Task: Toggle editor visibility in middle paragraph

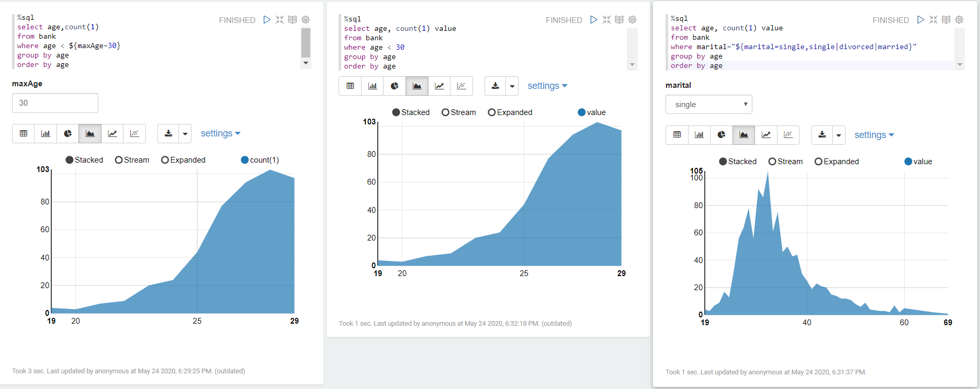Action: pos(606,20)
